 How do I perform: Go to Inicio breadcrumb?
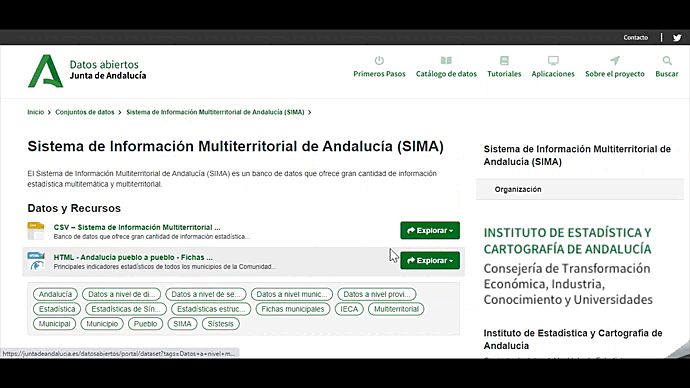tap(36, 112)
